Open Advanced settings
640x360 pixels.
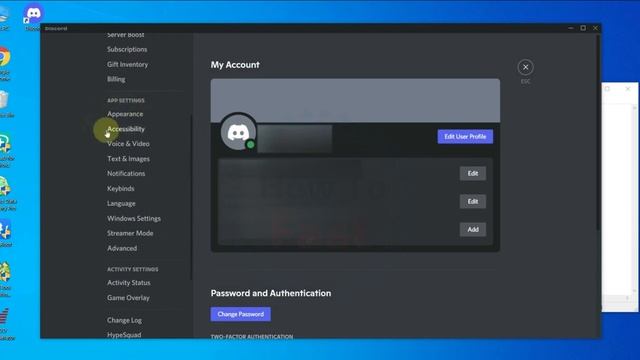122,248
